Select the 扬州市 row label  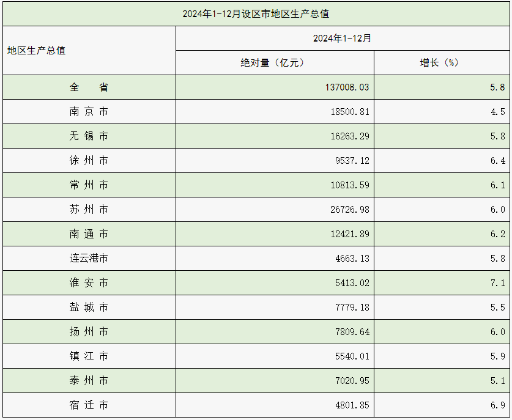[x=89, y=331]
